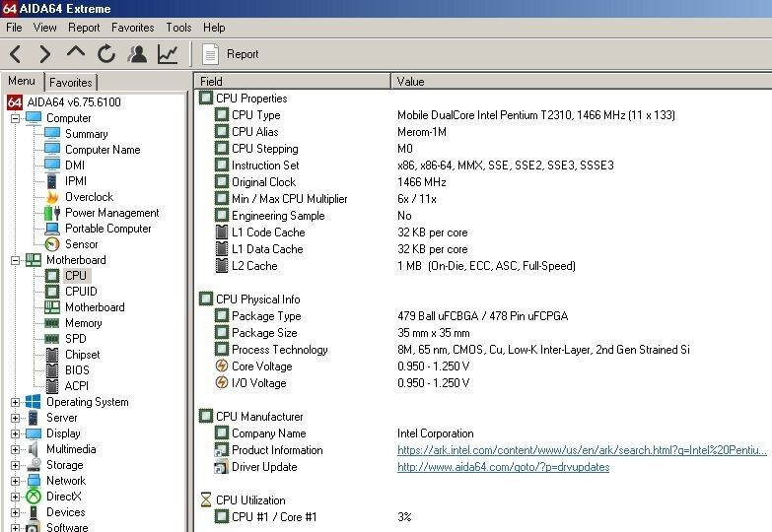Expand the Operating System node
The width and height of the screenshot is (772, 532).
pyautogui.click(x=15, y=402)
